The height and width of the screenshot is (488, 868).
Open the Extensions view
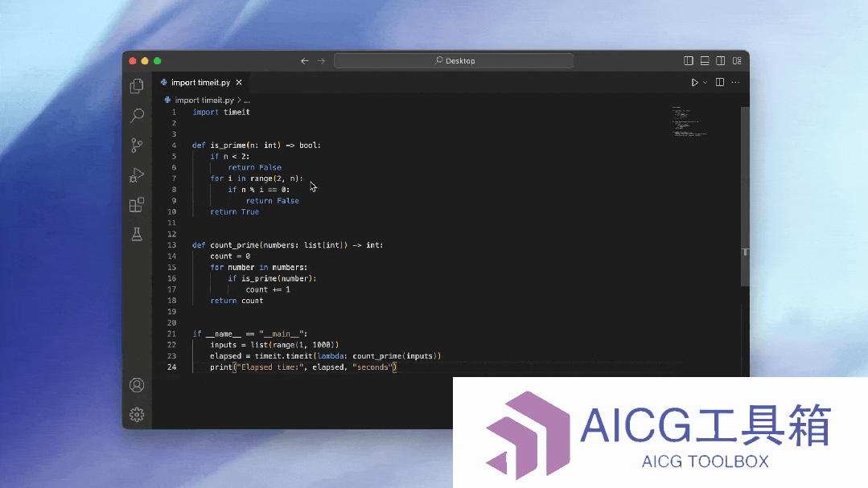(137, 205)
